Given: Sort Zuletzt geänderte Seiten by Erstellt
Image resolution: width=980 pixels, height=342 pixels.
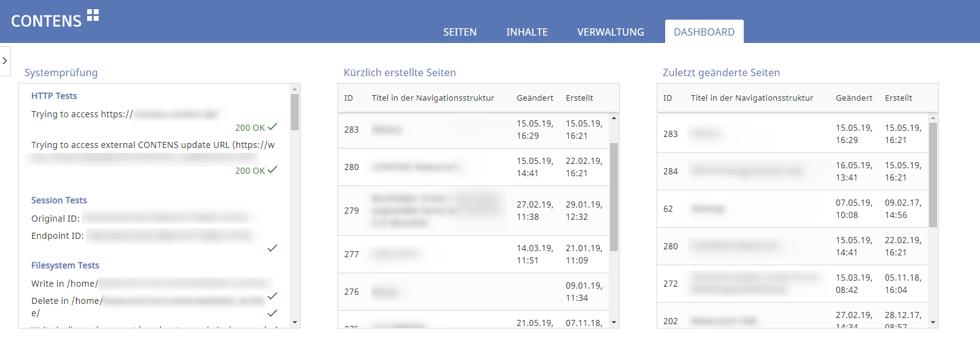Looking at the screenshot, I should tap(898, 98).
